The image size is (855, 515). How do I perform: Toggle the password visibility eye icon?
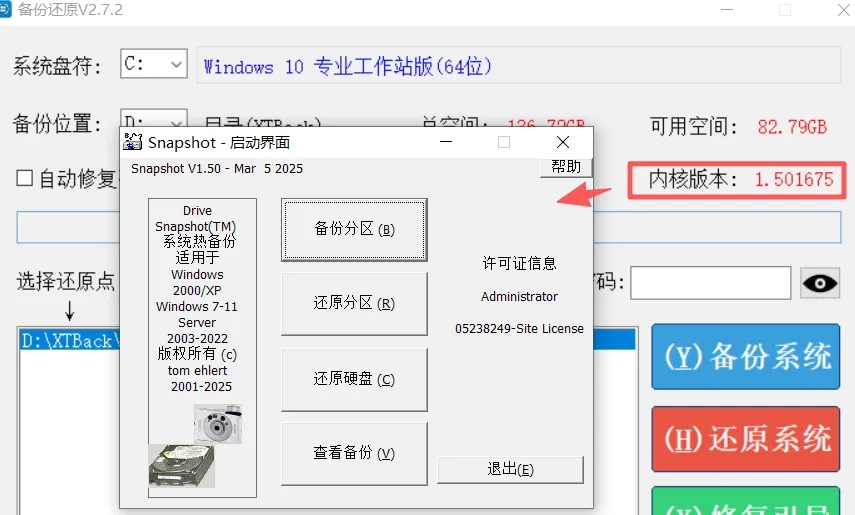coord(820,283)
